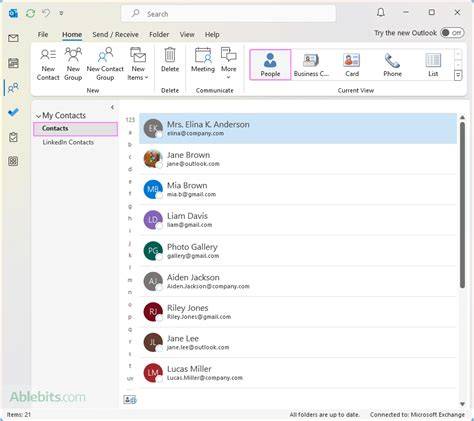
Task: Open the Mail module in sidebar
Action: click(13, 38)
